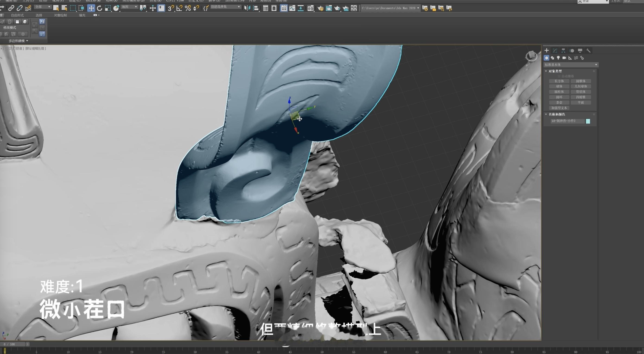Open the Motion panel tab
The height and width of the screenshot is (354, 644).
point(572,51)
